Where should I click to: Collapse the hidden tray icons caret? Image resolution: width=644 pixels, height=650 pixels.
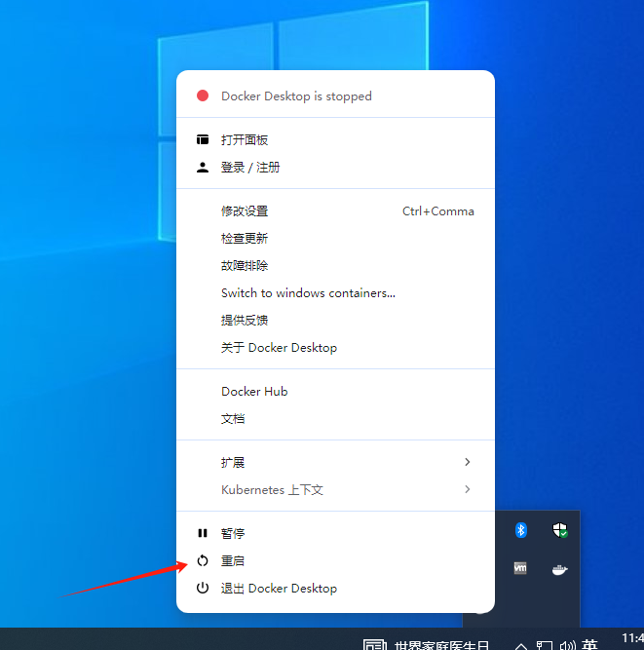[521, 646]
